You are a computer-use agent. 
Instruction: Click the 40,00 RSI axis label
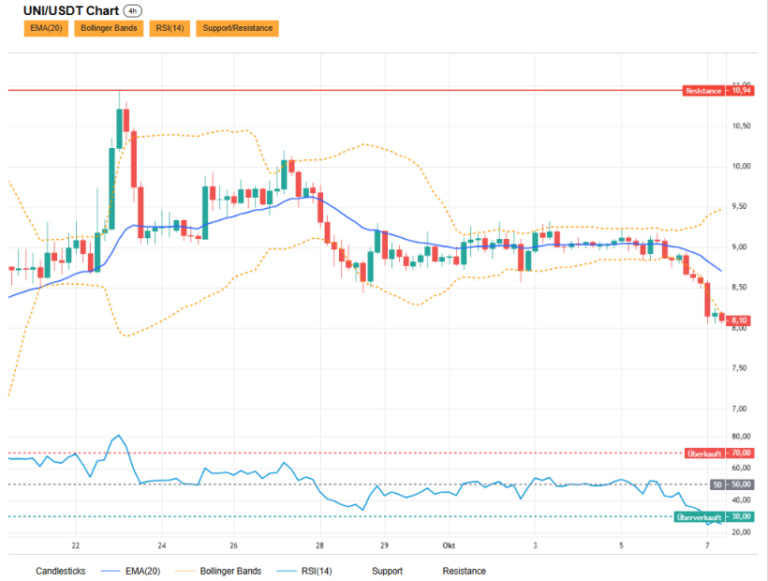click(x=741, y=500)
